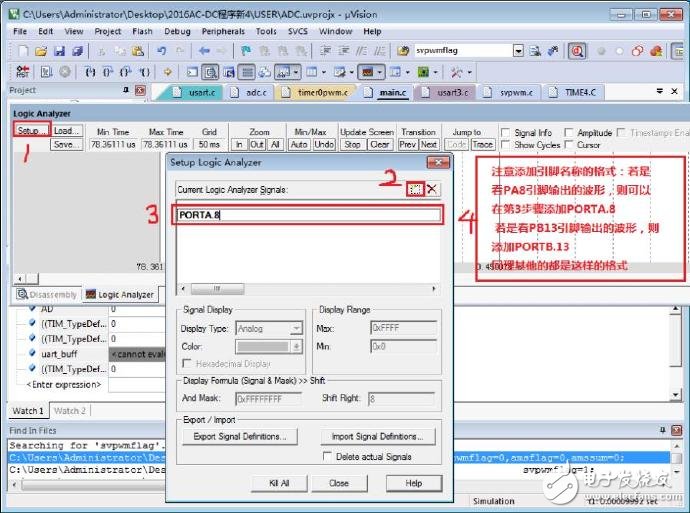
Task: Click the PORTA.8 signal entry field
Action: pos(309,215)
